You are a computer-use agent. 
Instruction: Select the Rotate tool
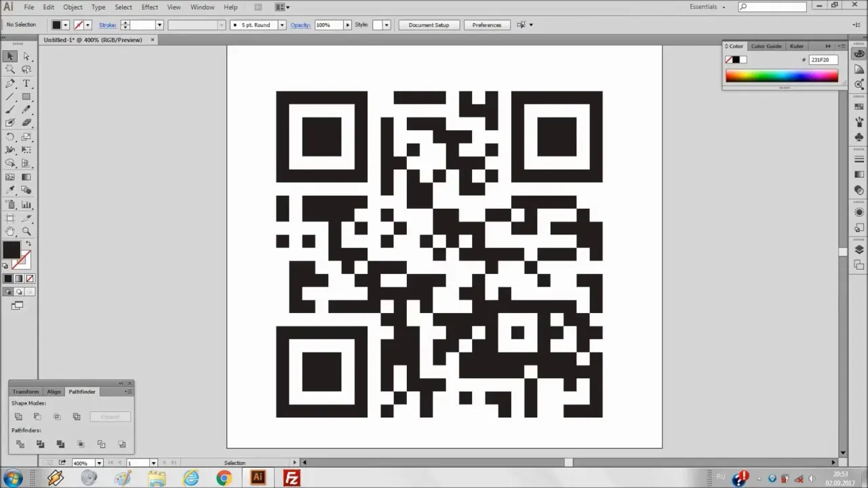10,137
